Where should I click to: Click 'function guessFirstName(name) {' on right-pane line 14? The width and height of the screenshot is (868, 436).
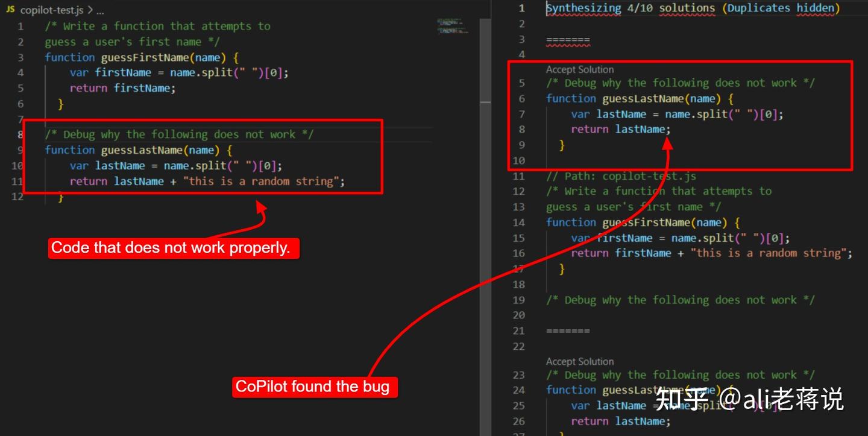[x=643, y=223]
